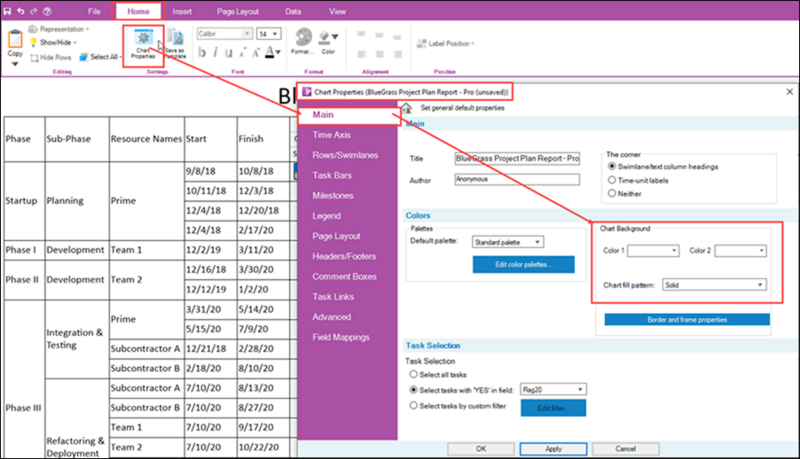Switch to the View ribbon tab
This screenshot has width=800, height=459.
337,11
